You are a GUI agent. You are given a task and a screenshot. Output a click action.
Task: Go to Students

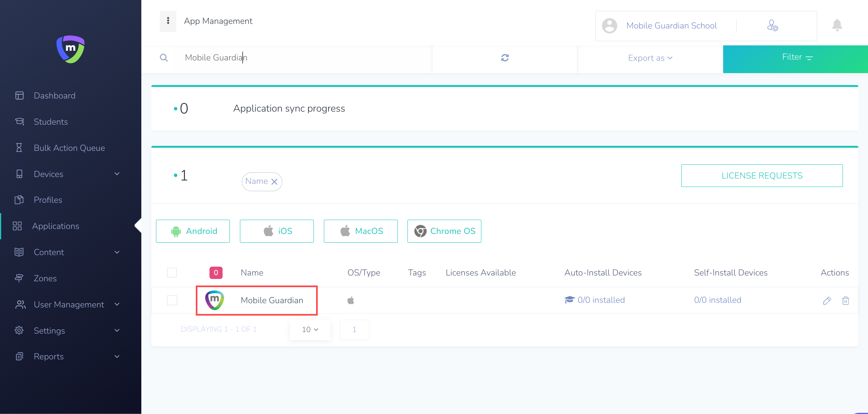[x=51, y=122]
